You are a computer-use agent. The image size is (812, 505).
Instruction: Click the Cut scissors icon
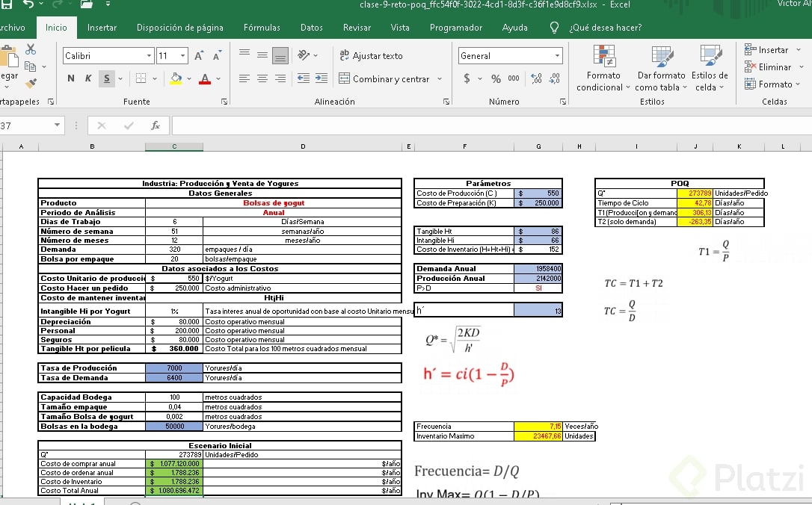pos(31,49)
